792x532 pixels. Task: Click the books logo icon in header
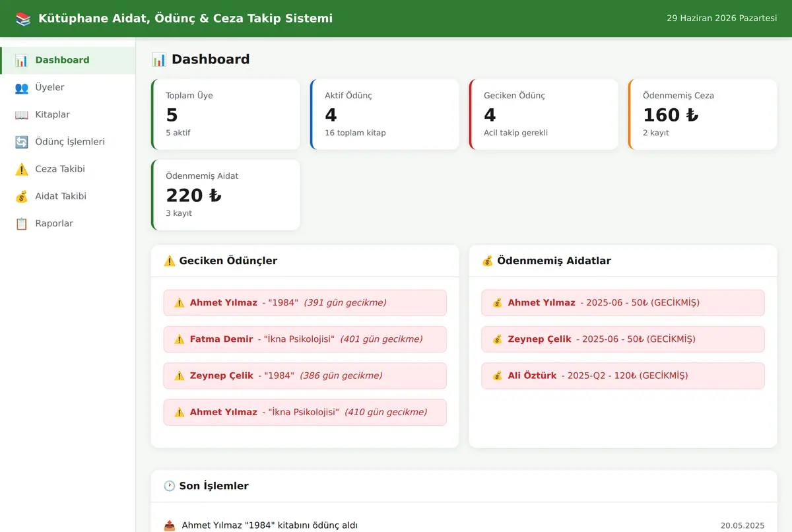pos(23,18)
